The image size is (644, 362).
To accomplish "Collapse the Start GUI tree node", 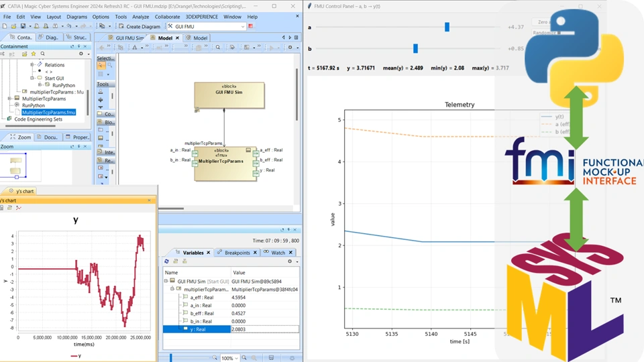I will click(32, 78).
